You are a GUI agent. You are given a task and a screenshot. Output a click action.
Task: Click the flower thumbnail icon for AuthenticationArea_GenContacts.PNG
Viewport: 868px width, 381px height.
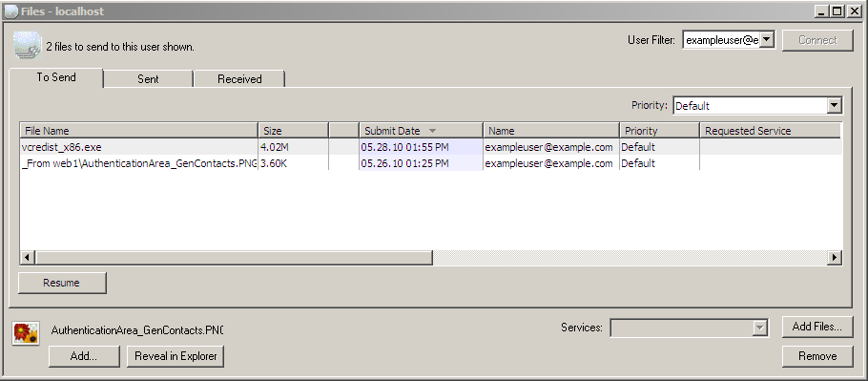[26, 333]
